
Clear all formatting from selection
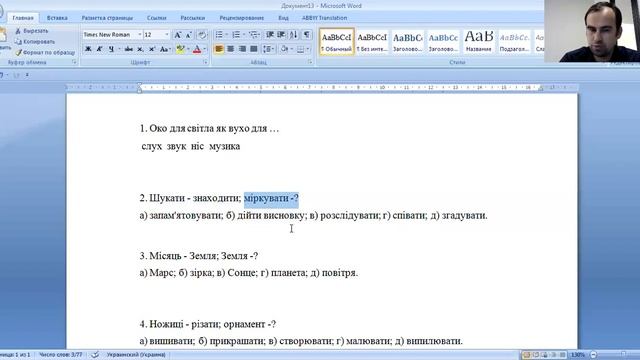(x=202, y=35)
